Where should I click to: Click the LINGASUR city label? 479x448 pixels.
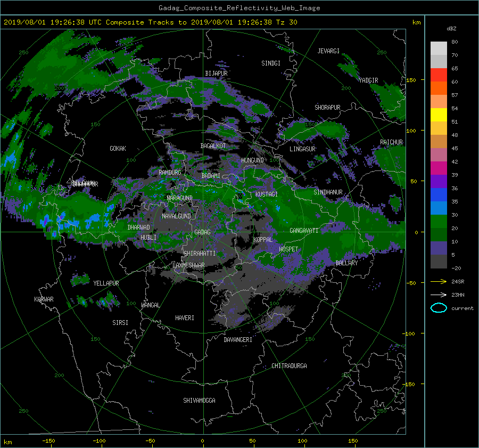pos(302,149)
